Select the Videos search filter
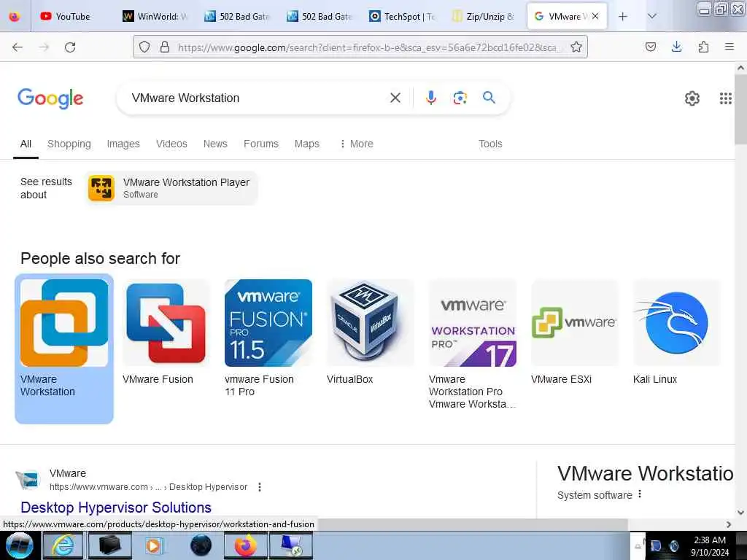The image size is (747, 560). point(171,144)
